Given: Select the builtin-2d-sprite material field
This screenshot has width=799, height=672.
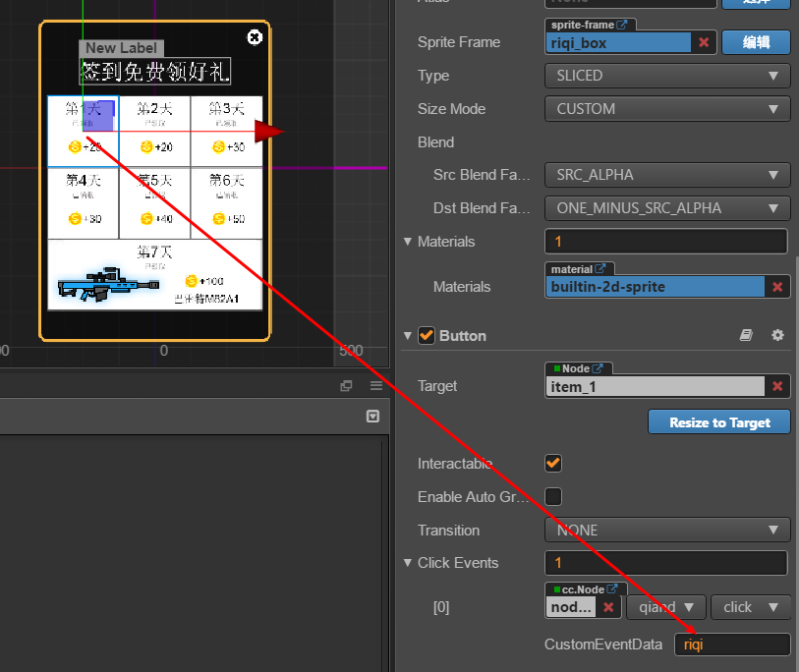Looking at the screenshot, I should pos(655,287).
